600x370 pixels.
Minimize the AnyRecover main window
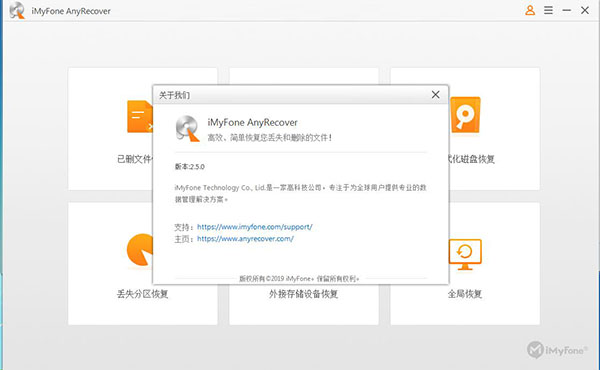567,10
